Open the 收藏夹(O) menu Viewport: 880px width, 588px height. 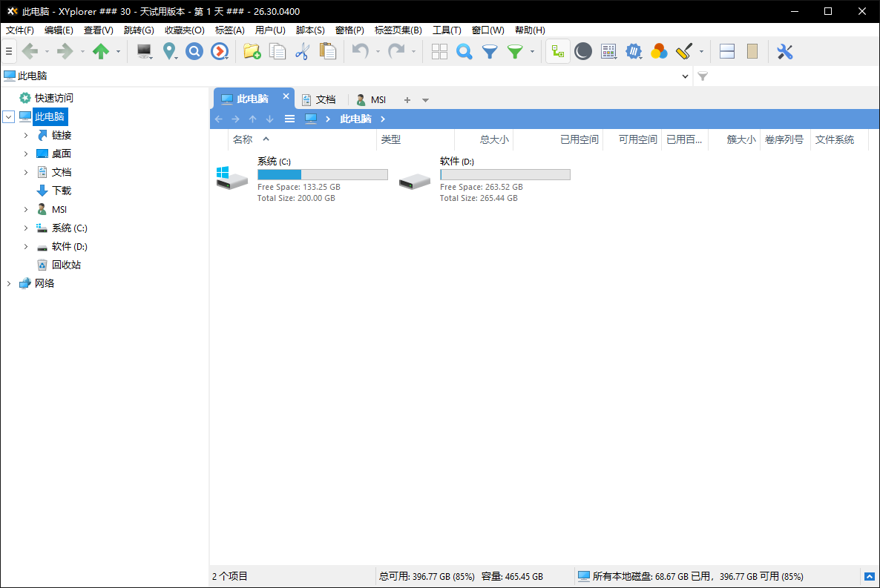pyautogui.click(x=184, y=30)
